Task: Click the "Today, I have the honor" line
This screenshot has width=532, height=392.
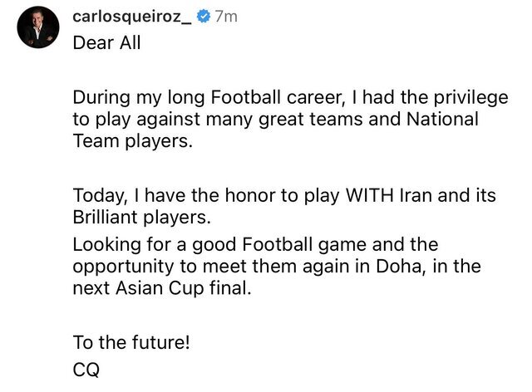Action: [x=283, y=196]
